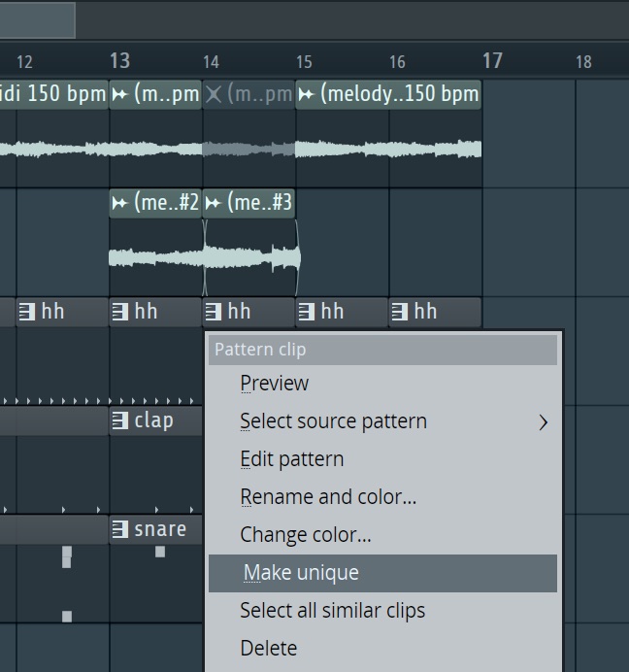This screenshot has width=629, height=672.
Task: Click the audio icon on the (m..pm clip at bar 13
Action: [119, 94]
